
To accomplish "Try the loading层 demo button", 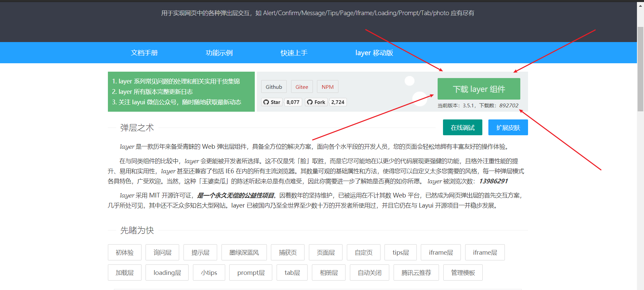I will coord(167,273).
